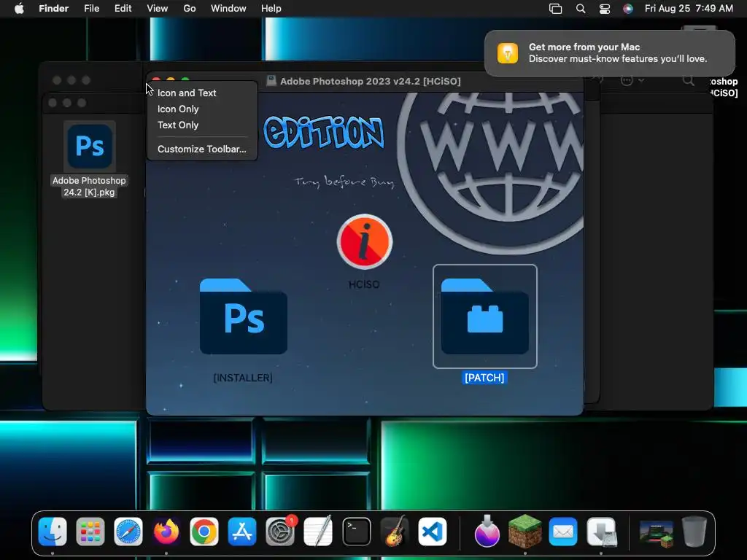The height and width of the screenshot is (560, 747).
Task: Launch Safari from the Dock
Action: pyautogui.click(x=128, y=532)
